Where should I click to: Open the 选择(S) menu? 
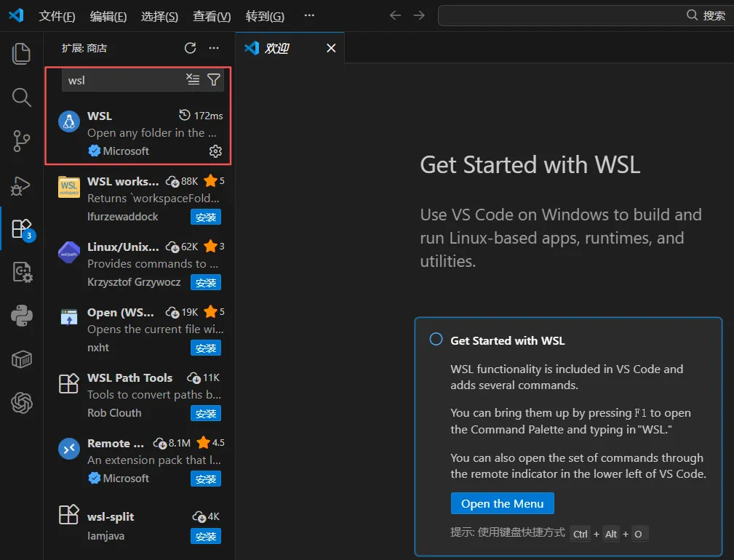(x=159, y=17)
